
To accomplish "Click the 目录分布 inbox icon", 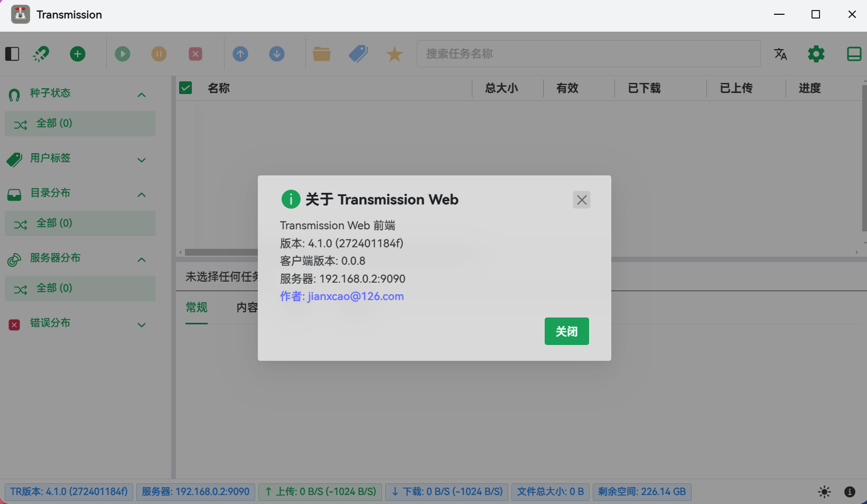I will tap(14, 195).
